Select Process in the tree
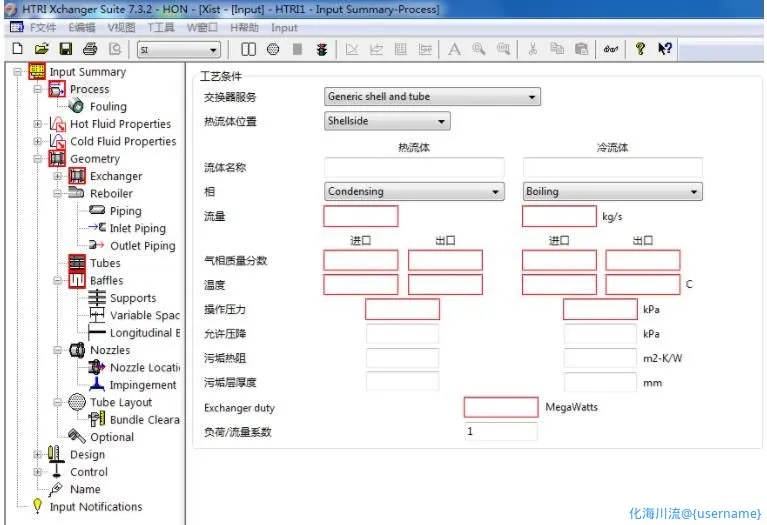767x525 pixels. pos(90,89)
